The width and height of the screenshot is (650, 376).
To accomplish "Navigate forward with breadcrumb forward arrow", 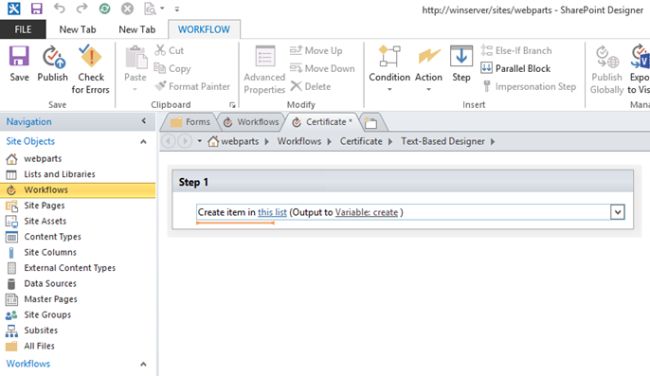I will pyautogui.click(x=184, y=141).
